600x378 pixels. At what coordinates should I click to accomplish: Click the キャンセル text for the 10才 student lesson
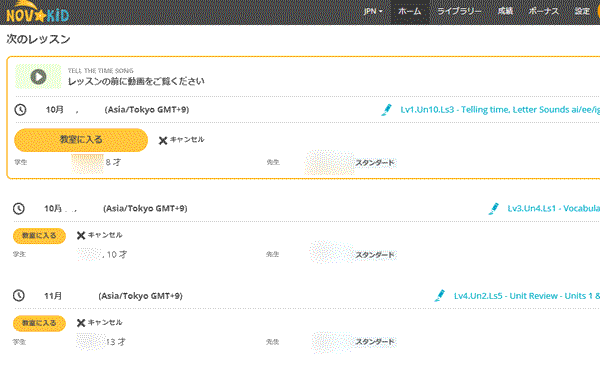pos(105,235)
